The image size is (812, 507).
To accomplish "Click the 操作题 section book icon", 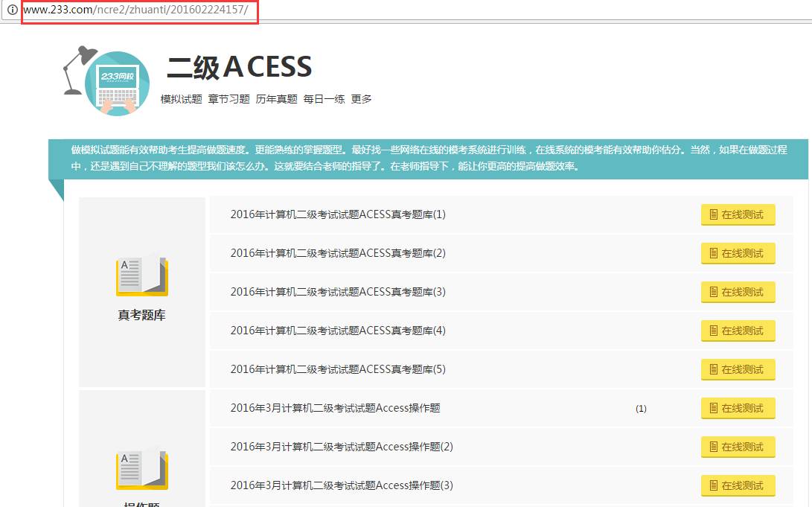I will [x=142, y=470].
